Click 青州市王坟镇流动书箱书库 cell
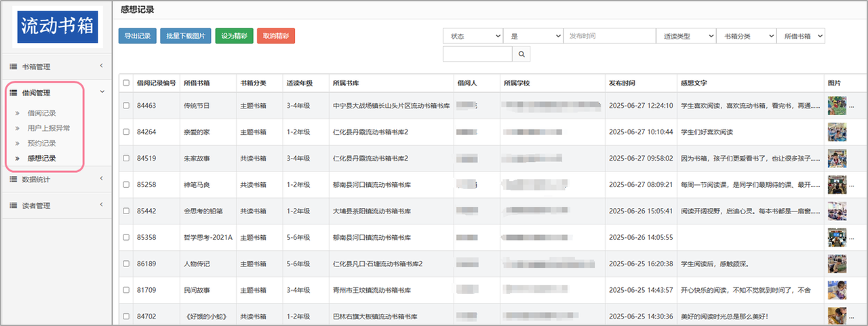This screenshot has height=326, width=868. (x=372, y=290)
